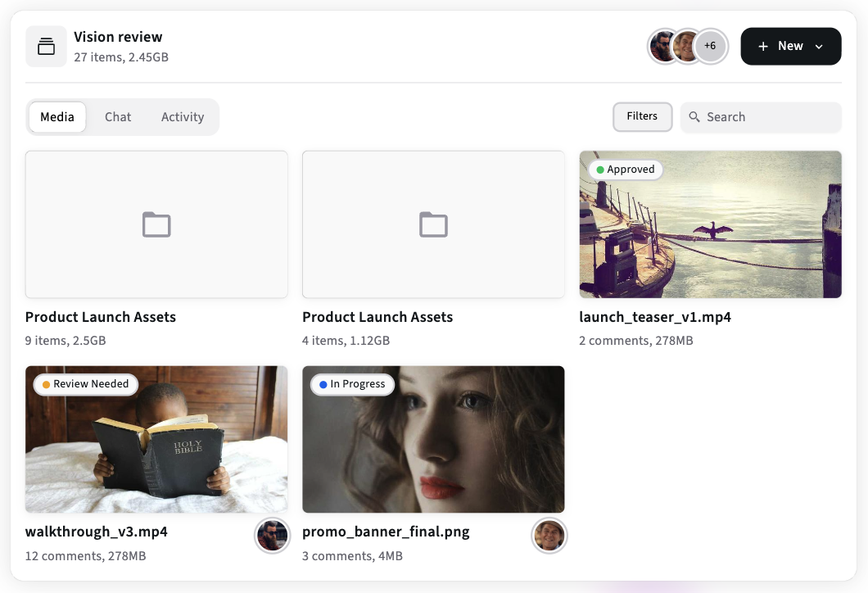Image resolution: width=868 pixels, height=593 pixels.
Task: Click the walkthrough_v3.mp4 file name
Action: click(97, 532)
